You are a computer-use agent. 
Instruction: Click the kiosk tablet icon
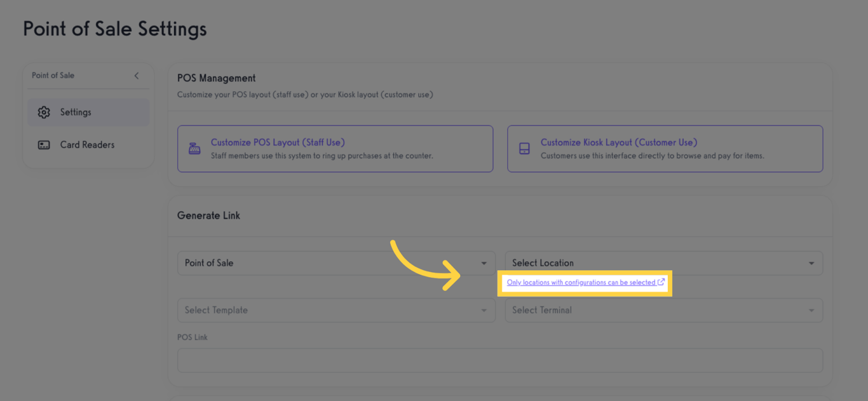[x=524, y=149]
